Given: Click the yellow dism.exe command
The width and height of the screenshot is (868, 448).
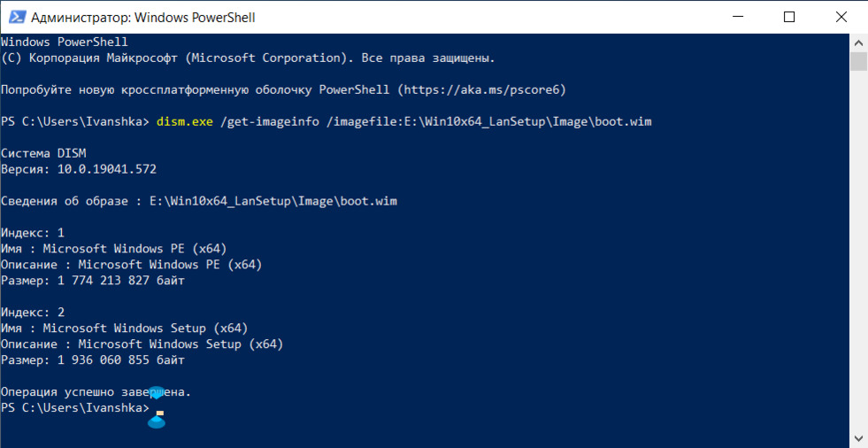Looking at the screenshot, I should point(184,121).
